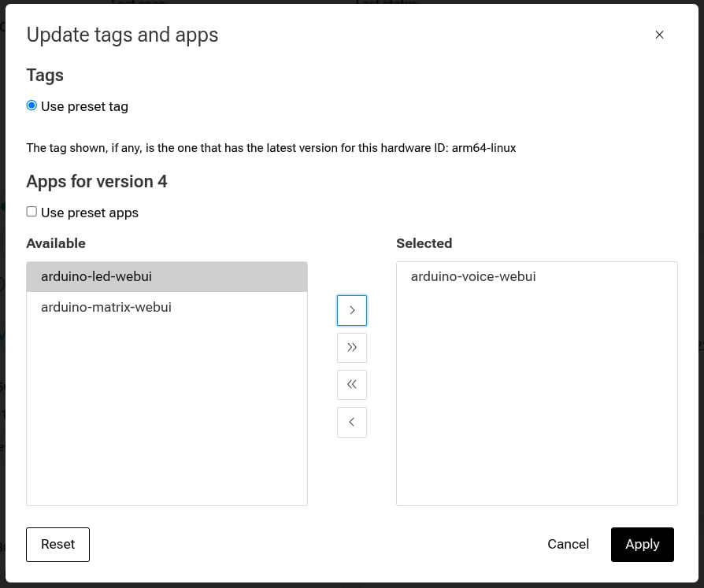The image size is (704, 588).
Task: Move selected app to Selected list
Action: pos(351,310)
